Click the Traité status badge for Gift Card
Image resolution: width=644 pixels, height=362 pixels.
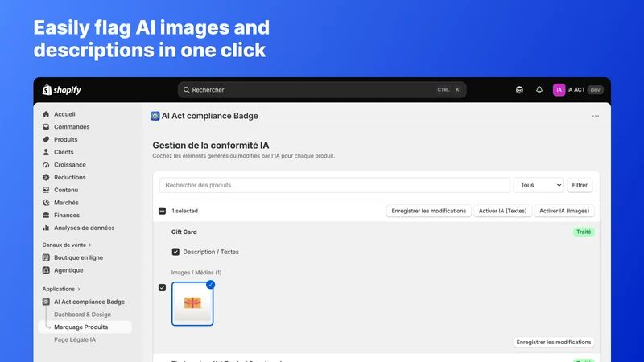point(583,232)
